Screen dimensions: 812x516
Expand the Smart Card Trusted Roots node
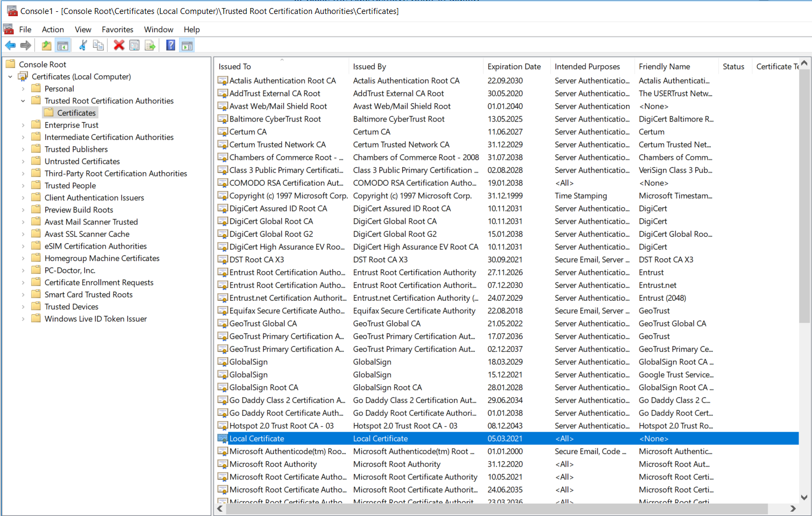(23, 294)
